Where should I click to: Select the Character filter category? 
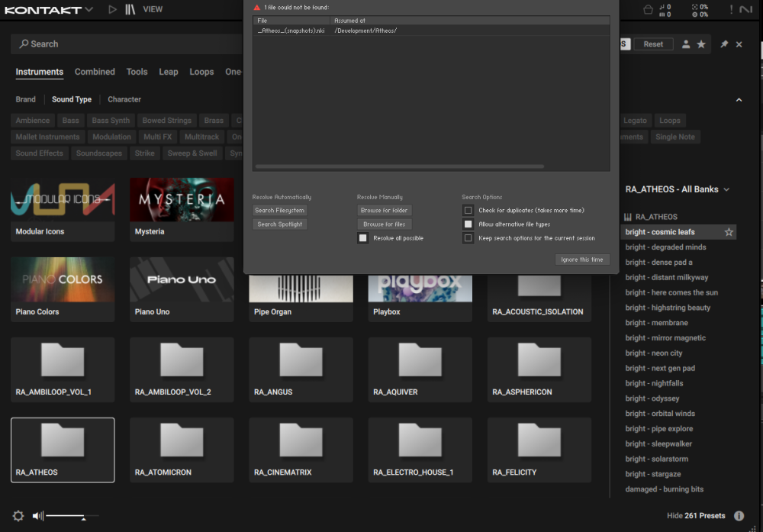(x=124, y=99)
